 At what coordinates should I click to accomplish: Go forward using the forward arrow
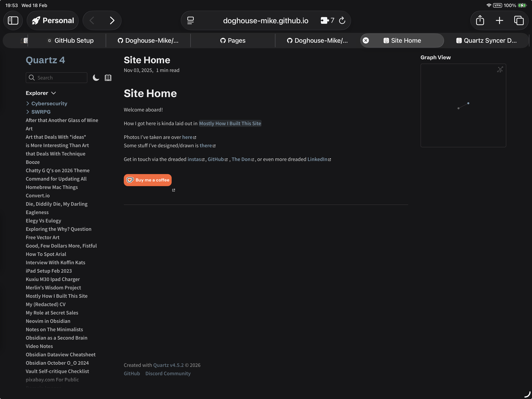(x=112, y=20)
